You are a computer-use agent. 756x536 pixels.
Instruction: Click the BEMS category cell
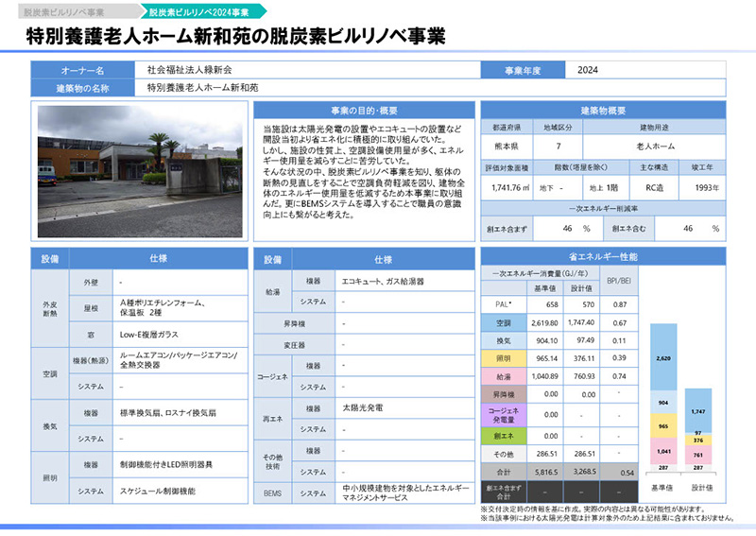pyautogui.click(x=272, y=493)
